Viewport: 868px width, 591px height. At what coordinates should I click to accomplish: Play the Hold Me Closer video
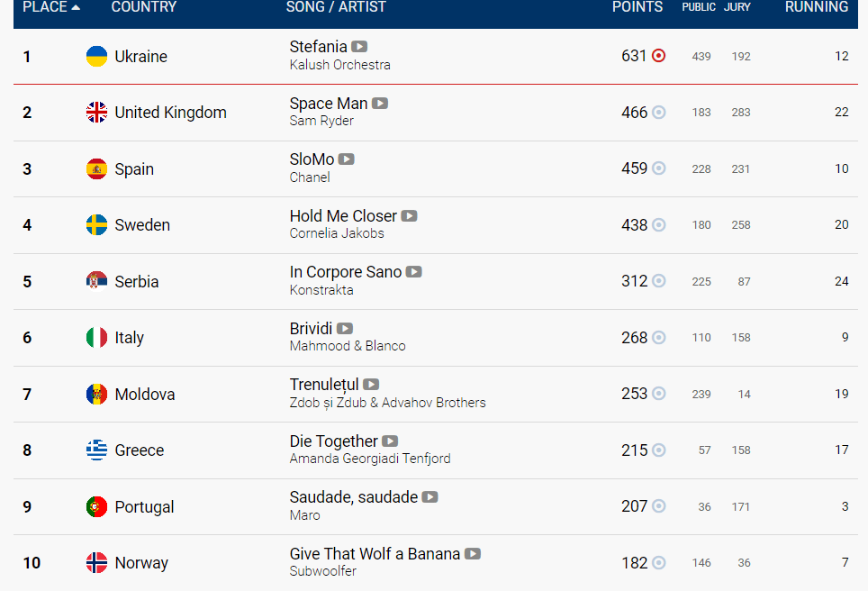tap(409, 216)
